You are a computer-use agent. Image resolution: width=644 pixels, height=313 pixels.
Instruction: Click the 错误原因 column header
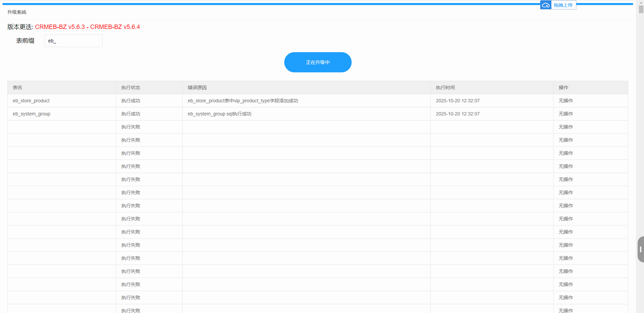click(x=197, y=88)
